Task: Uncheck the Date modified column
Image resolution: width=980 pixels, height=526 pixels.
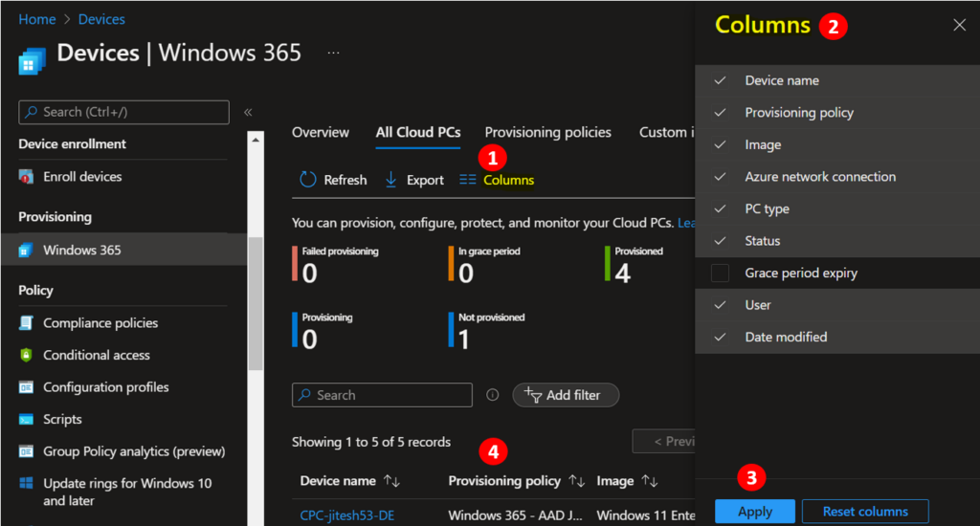Action: click(720, 337)
